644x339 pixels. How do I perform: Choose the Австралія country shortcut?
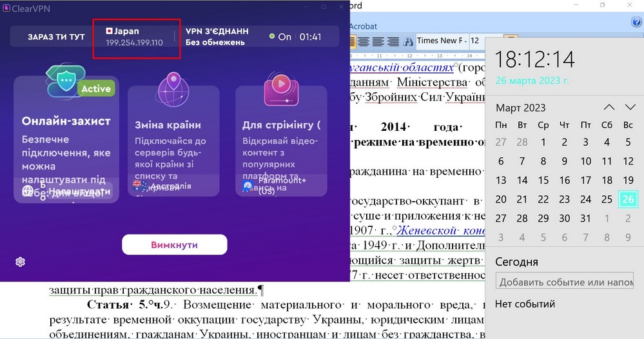click(162, 186)
